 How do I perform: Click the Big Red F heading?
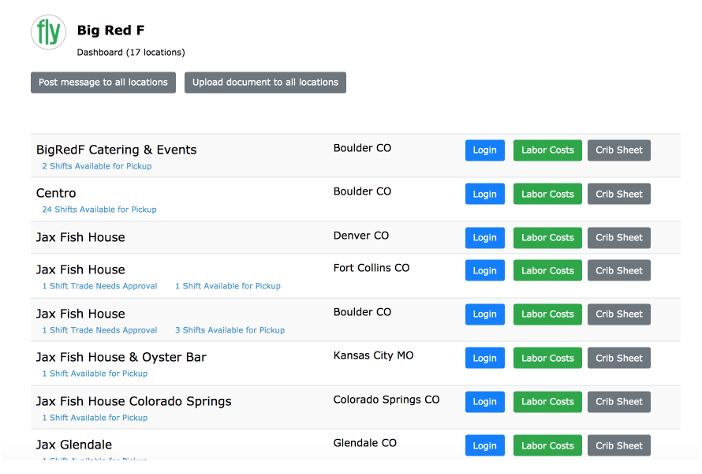click(111, 30)
